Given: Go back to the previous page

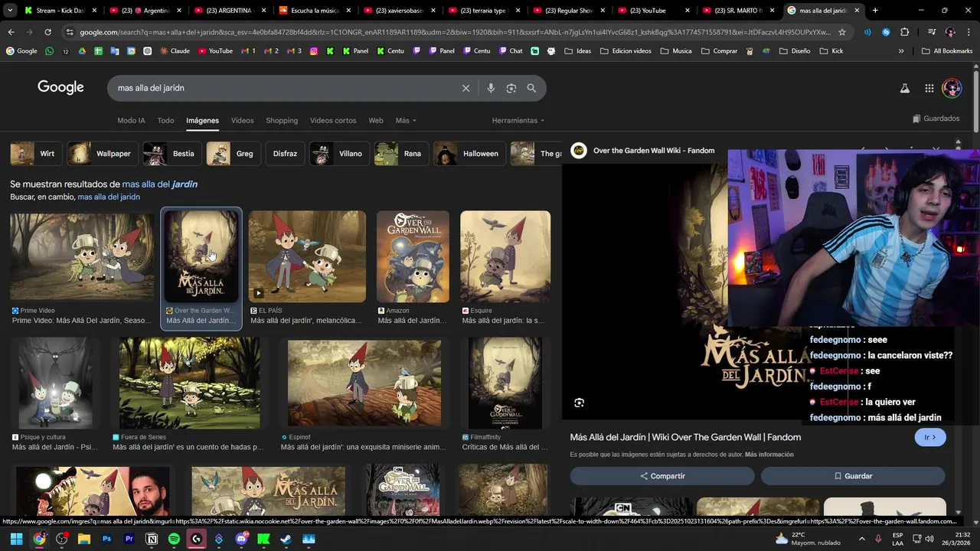Looking at the screenshot, I should click(x=11, y=32).
